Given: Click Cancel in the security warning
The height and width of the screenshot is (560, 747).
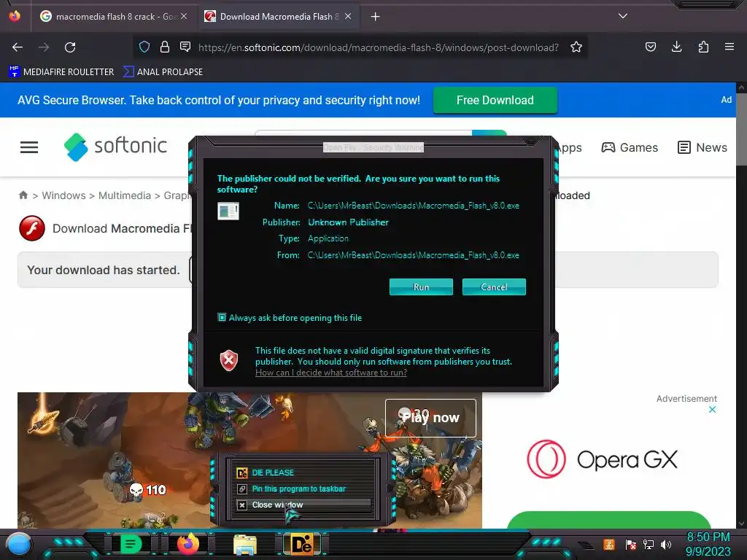Looking at the screenshot, I should coord(494,287).
